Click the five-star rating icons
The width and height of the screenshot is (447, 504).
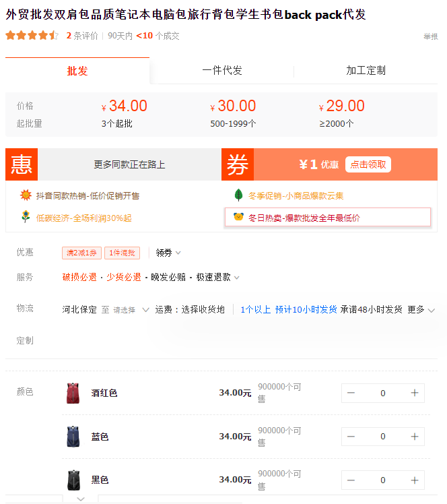coord(32,35)
